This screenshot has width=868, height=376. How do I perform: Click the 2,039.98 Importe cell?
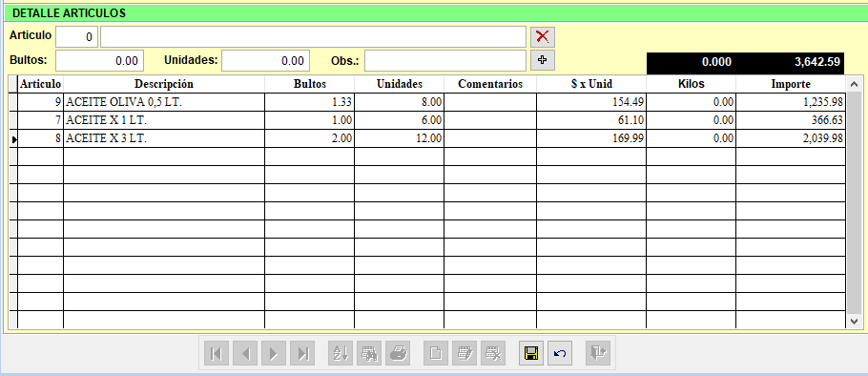791,138
